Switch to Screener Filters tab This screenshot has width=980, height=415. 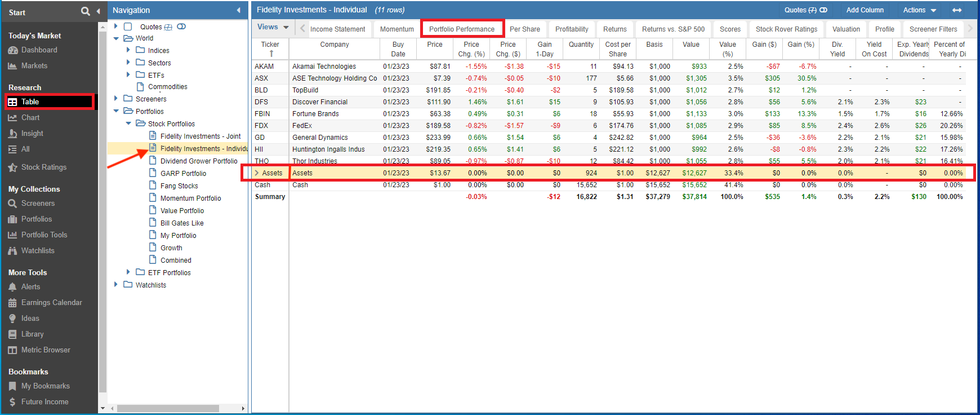tap(933, 29)
